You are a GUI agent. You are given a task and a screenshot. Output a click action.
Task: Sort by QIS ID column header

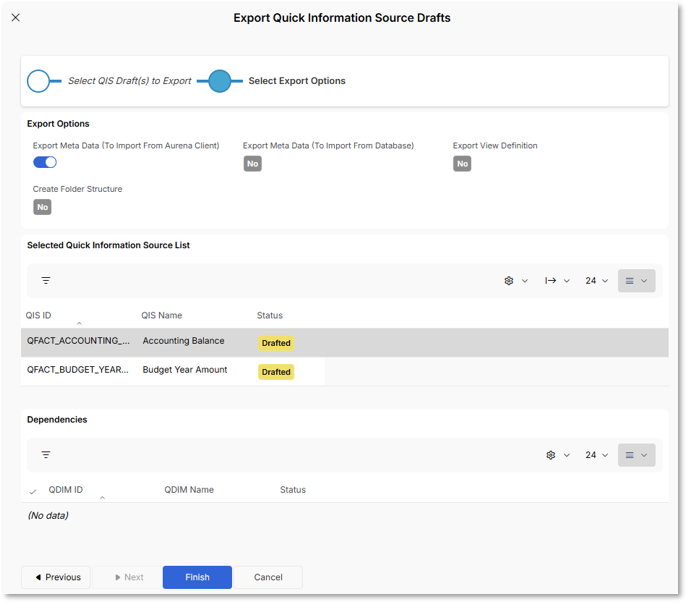39,316
